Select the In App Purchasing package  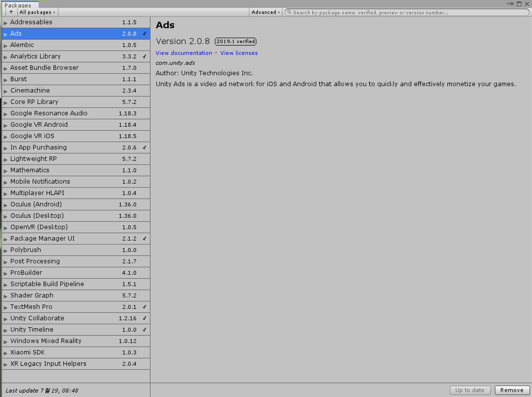(76, 147)
